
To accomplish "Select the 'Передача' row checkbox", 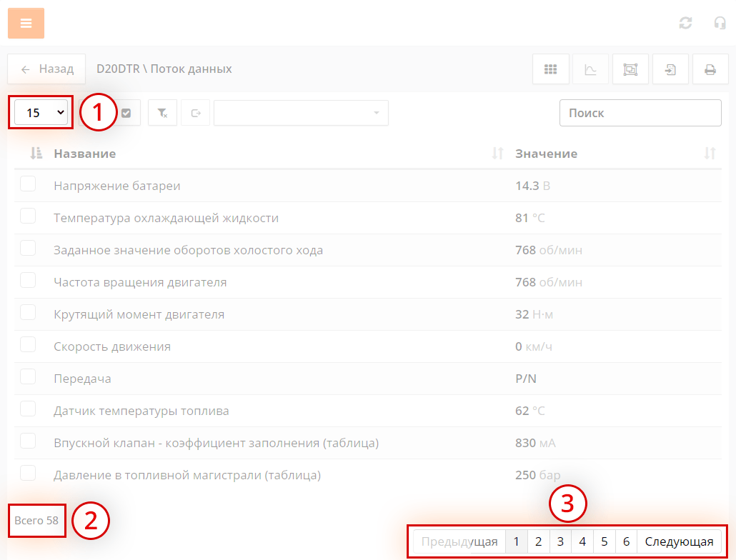I will [x=28, y=377].
